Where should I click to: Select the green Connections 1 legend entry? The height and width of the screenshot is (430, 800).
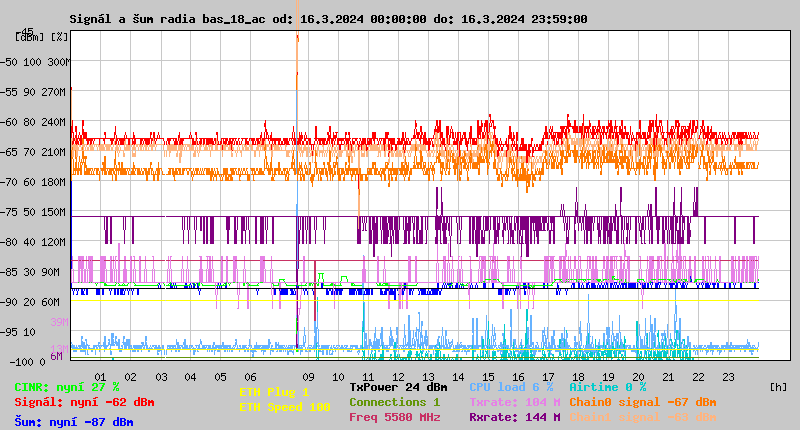(x=394, y=402)
